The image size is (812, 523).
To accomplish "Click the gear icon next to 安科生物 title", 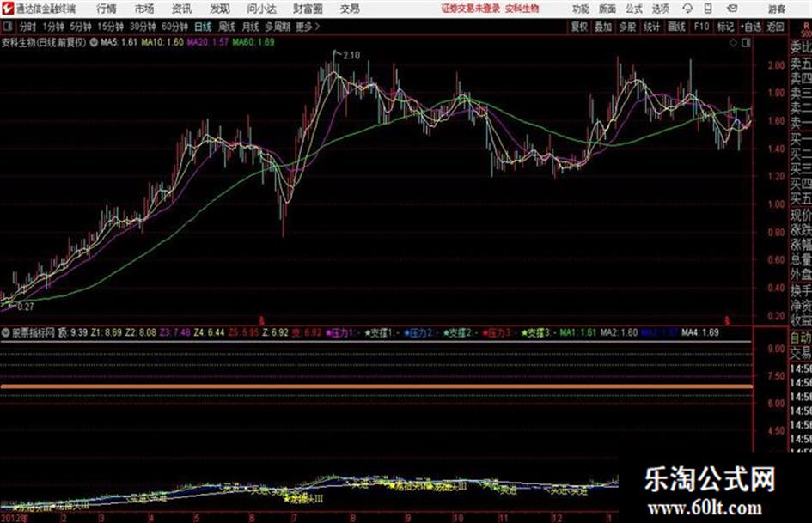I will (94, 42).
